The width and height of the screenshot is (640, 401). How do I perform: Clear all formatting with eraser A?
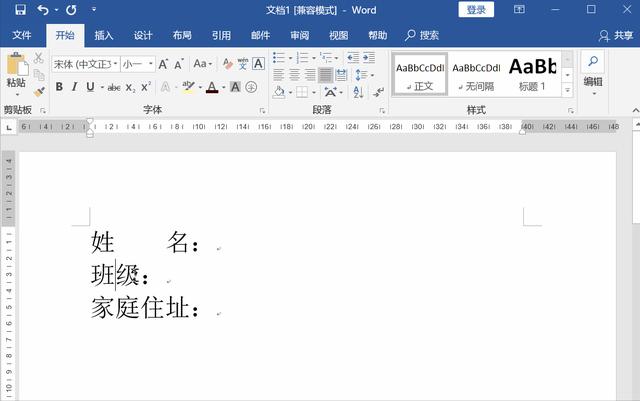(x=227, y=64)
